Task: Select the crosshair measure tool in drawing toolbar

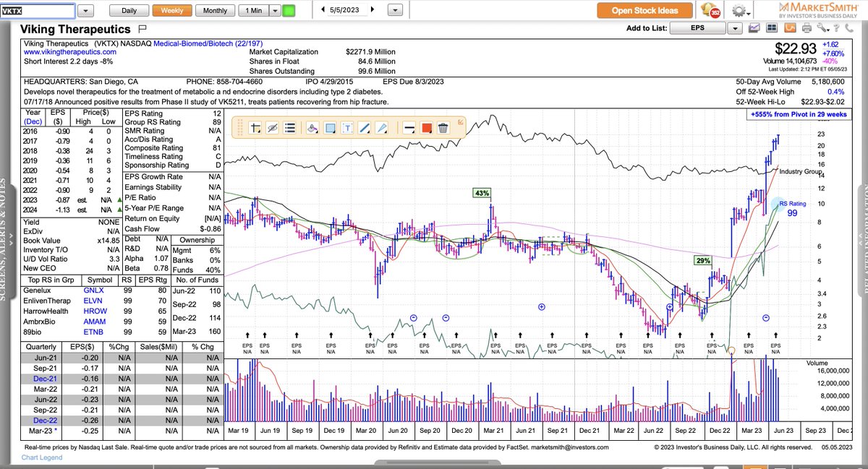Action: click(255, 128)
